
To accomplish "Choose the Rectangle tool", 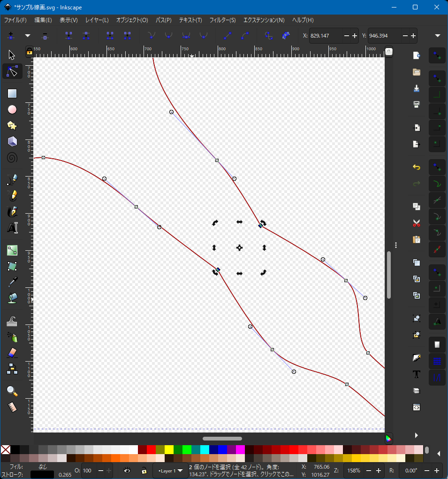I will [x=12, y=93].
